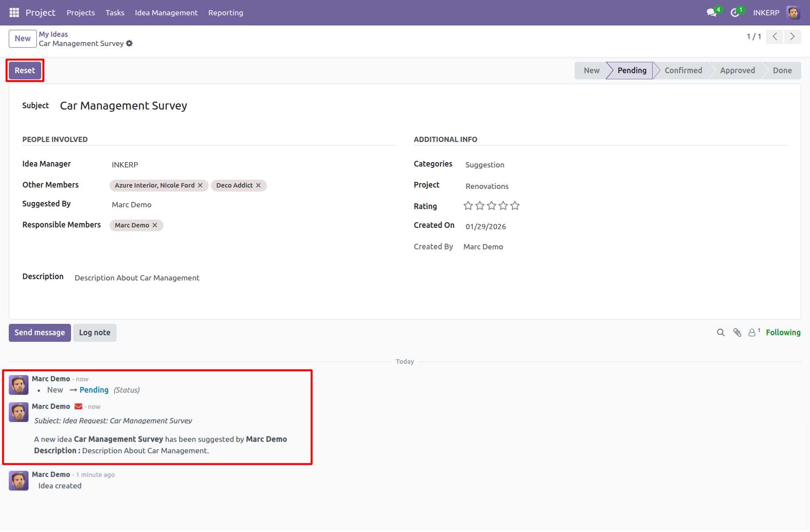Show followers list icon
This screenshot has height=532, width=810.
pos(754,333)
